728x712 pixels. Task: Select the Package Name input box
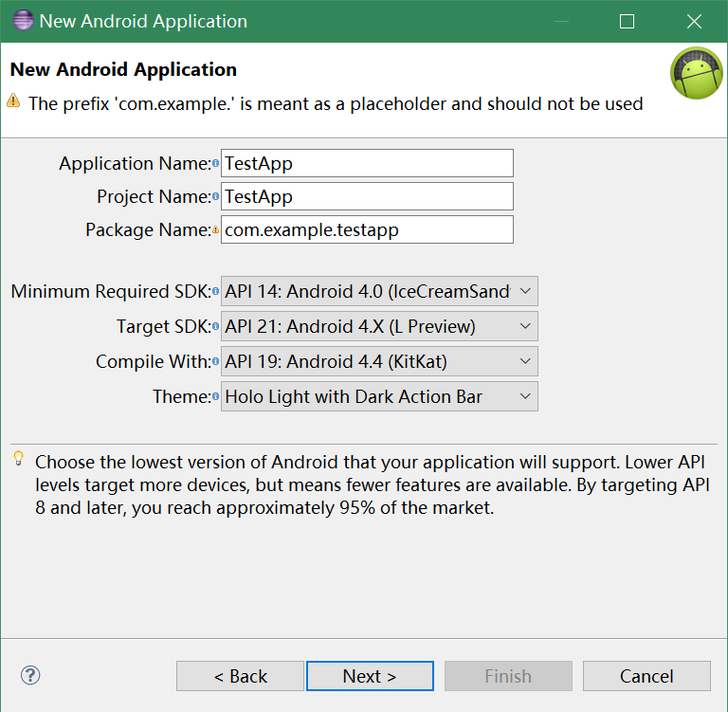pyautogui.click(x=367, y=229)
